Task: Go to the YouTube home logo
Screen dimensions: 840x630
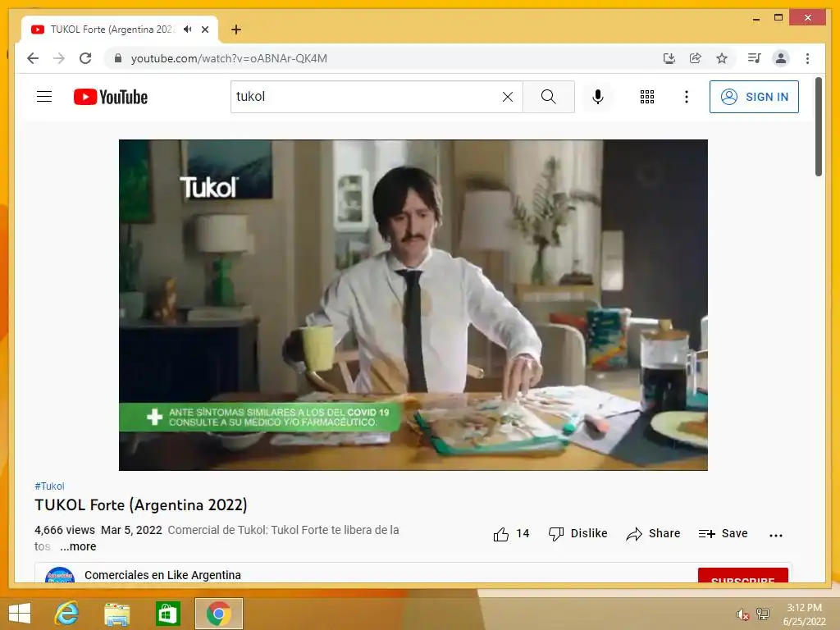Action: pyautogui.click(x=111, y=97)
